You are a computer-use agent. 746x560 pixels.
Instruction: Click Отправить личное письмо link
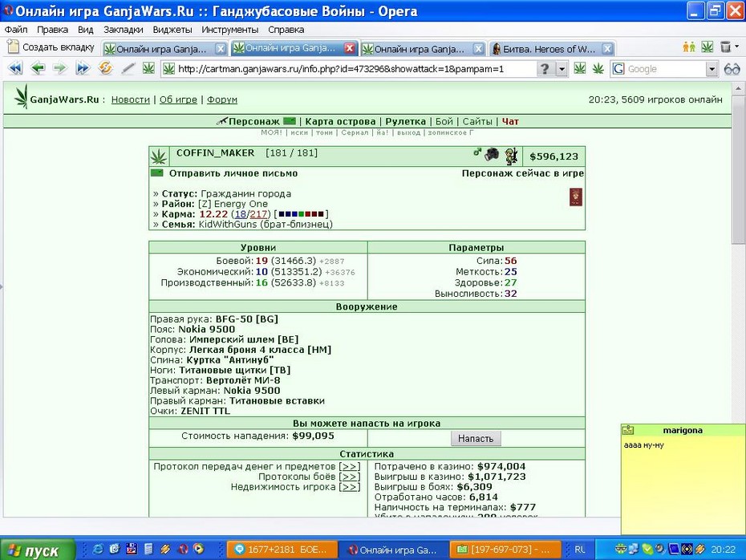(x=233, y=173)
